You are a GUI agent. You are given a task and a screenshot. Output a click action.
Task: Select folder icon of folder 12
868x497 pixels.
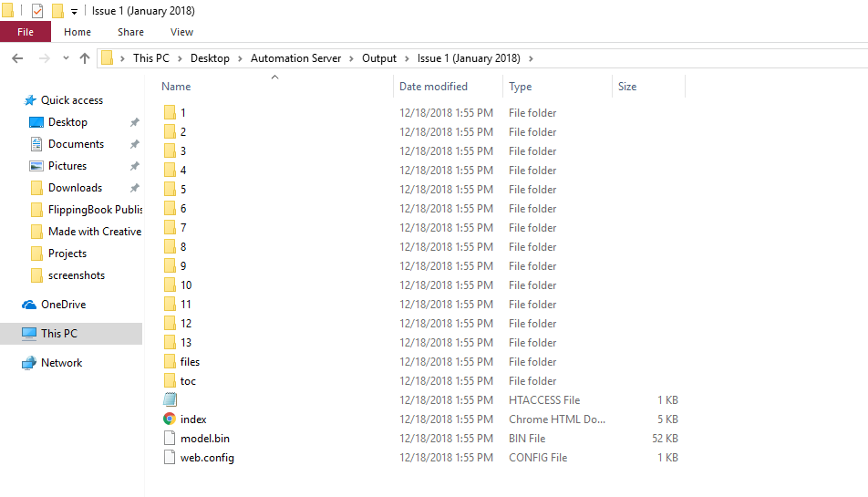pyautogui.click(x=170, y=323)
